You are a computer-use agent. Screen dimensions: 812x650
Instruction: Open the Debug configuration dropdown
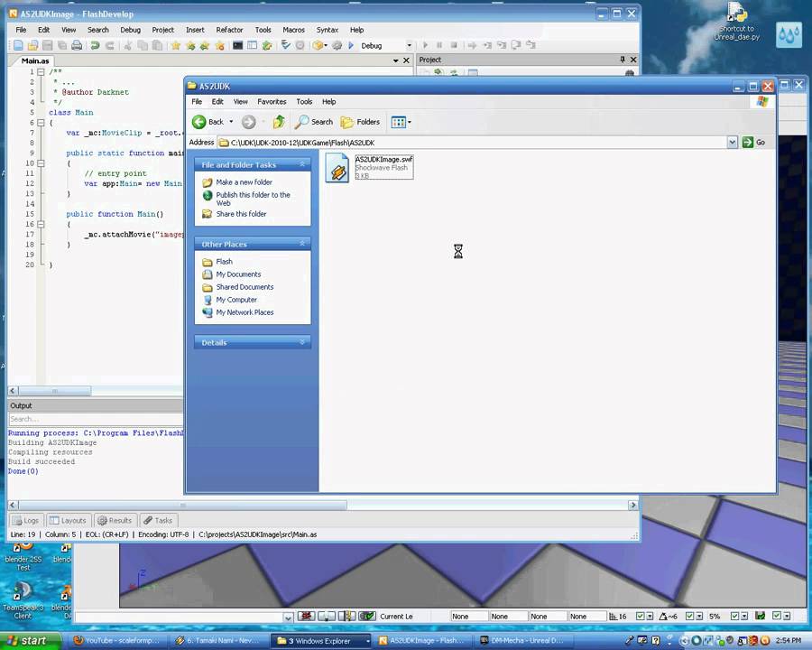click(x=409, y=46)
